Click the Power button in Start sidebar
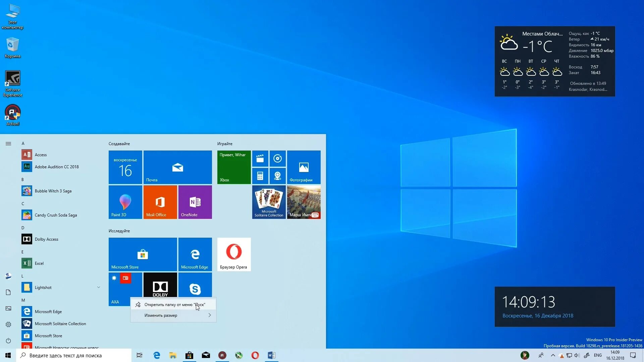Image resolution: width=644 pixels, height=362 pixels. pos(8,341)
